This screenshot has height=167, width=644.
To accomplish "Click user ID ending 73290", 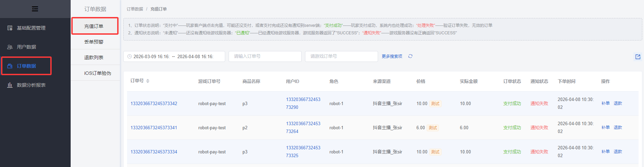I will (303, 103).
